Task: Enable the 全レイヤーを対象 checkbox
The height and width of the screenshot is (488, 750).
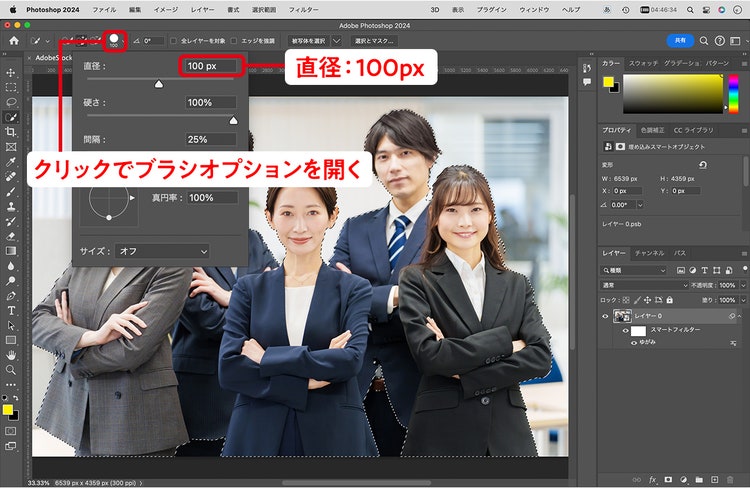Action: pyautogui.click(x=173, y=41)
